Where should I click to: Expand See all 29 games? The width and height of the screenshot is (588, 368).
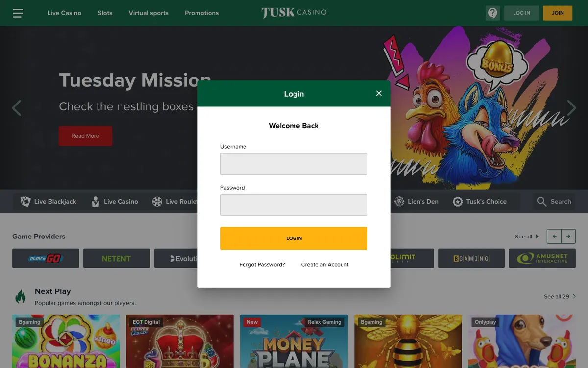[x=560, y=296]
